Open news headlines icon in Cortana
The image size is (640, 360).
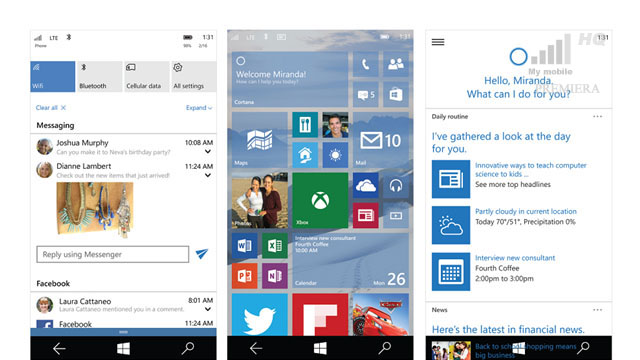(x=451, y=179)
